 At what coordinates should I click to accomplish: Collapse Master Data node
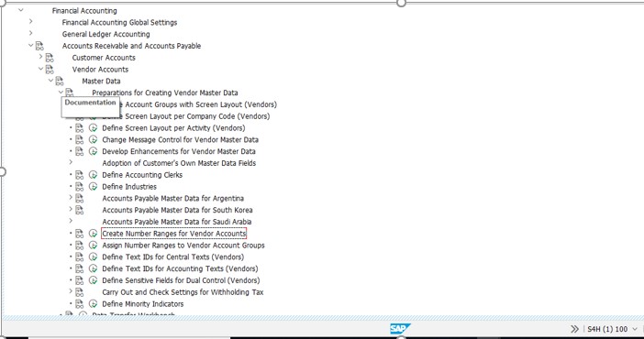[x=51, y=81]
